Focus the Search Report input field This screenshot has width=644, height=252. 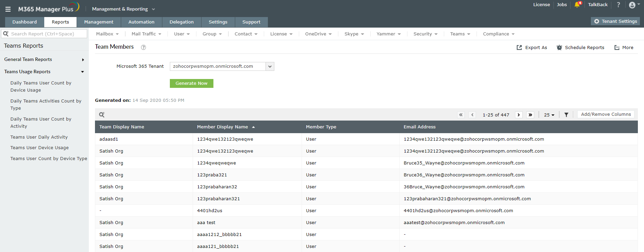pos(48,34)
